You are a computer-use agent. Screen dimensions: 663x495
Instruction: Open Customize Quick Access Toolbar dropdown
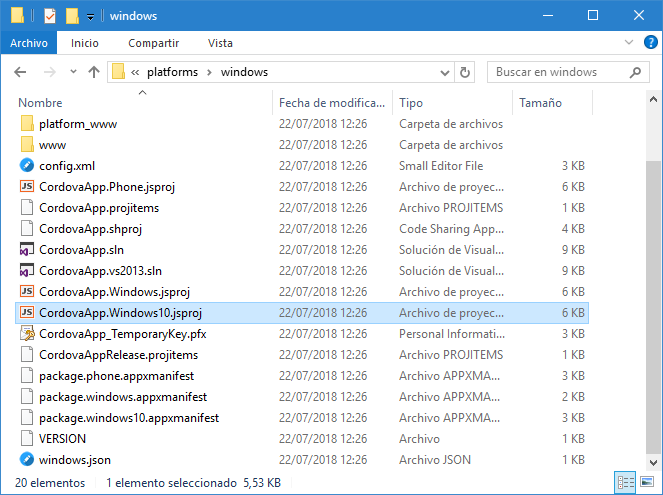click(90, 17)
